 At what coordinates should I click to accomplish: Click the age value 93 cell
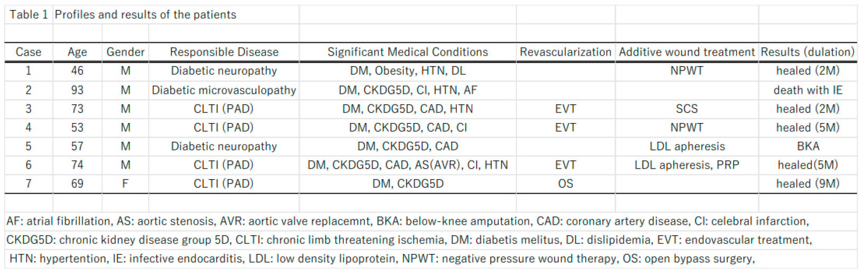click(x=77, y=90)
